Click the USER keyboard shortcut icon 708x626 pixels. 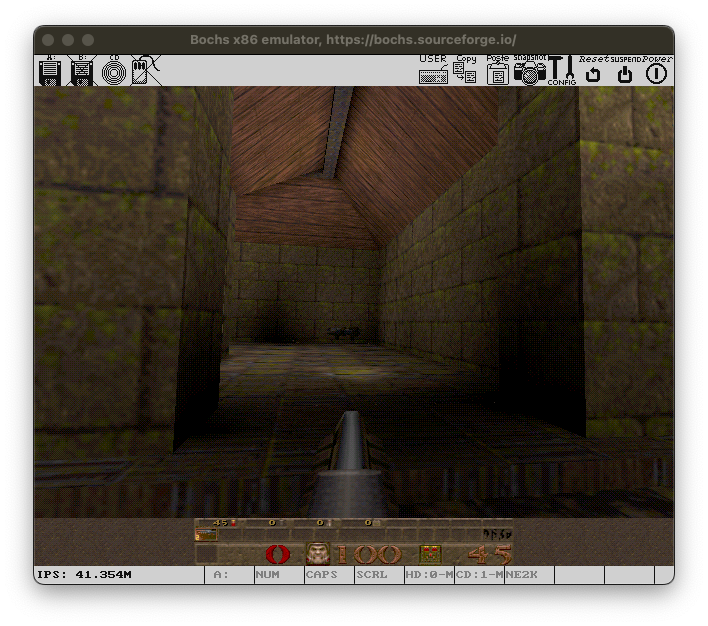[x=433, y=71]
